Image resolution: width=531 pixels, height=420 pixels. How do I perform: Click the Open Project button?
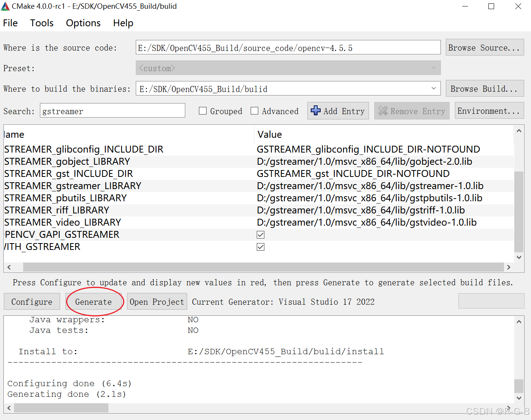pyautogui.click(x=157, y=302)
